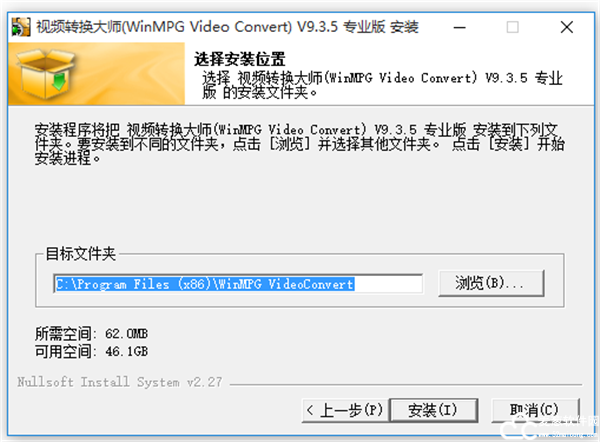Close the WinMPG installer window

(567, 28)
